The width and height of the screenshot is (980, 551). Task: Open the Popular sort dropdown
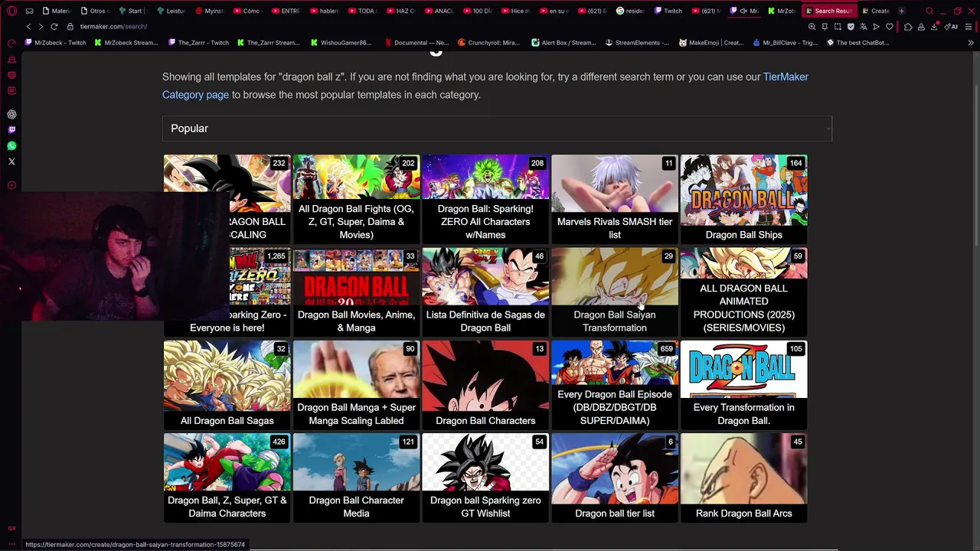pos(497,129)
